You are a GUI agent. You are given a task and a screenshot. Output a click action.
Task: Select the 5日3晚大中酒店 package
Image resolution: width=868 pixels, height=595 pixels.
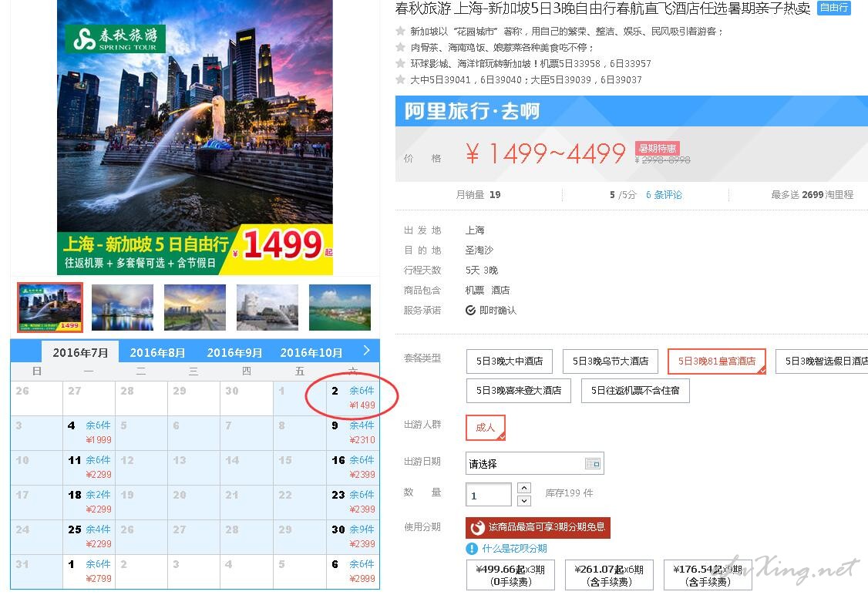510,361
